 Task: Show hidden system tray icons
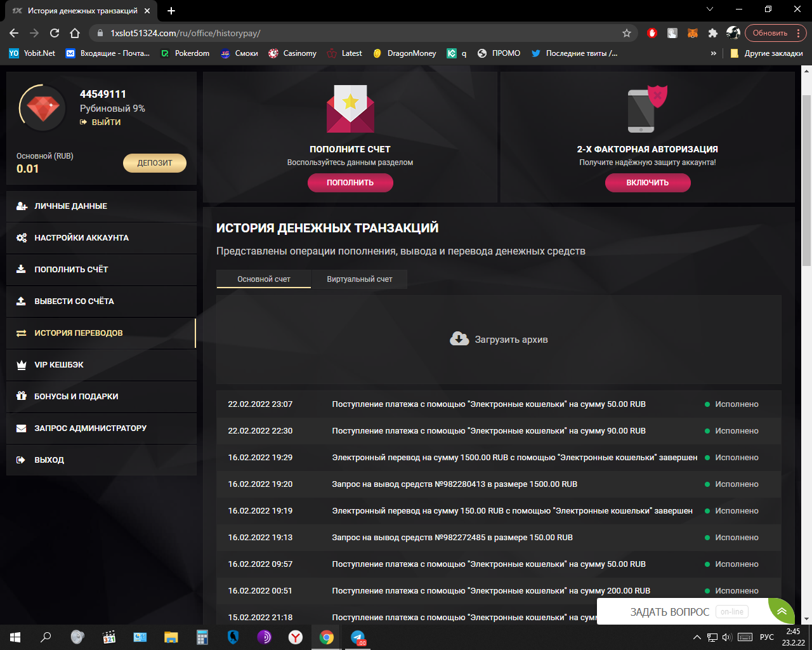pos(697,637)
